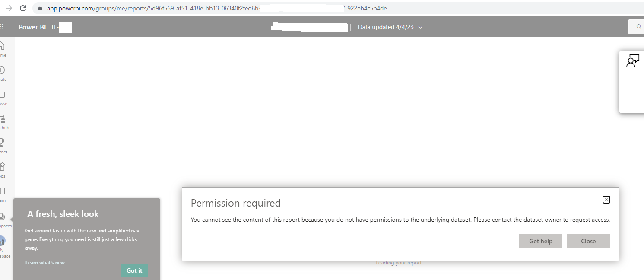Click the address bar lock icon

40,8
